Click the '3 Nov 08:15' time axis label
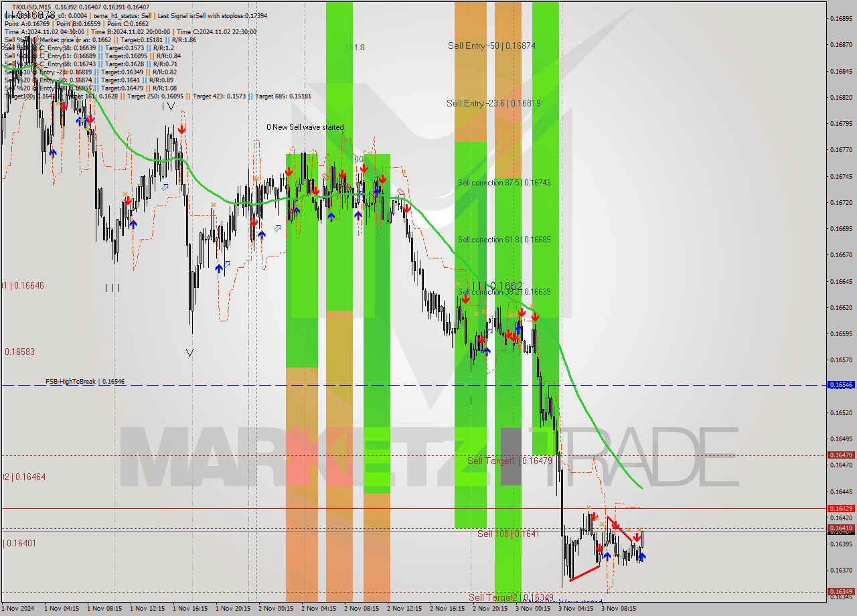The image size is (857, 616). point(618,609)
